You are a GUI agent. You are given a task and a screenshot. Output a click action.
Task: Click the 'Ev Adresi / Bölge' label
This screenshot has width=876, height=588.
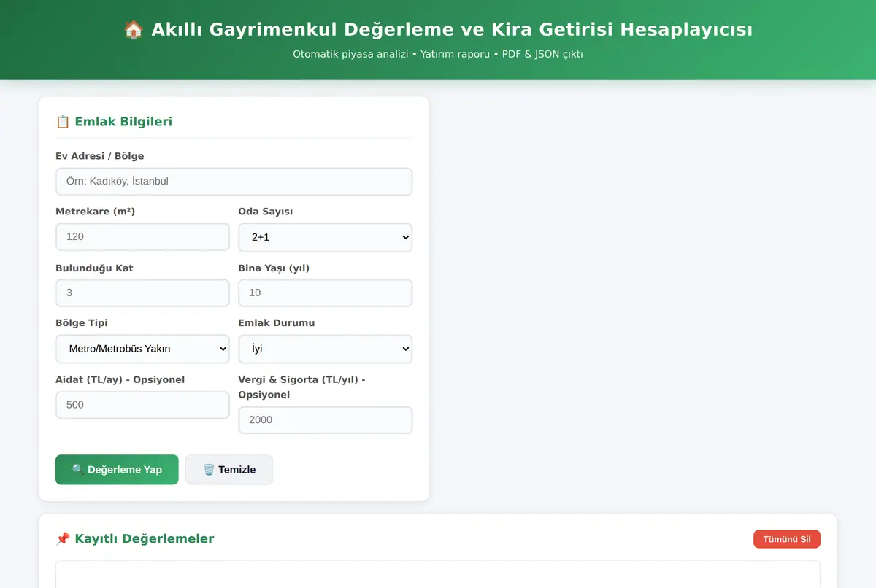100,156
